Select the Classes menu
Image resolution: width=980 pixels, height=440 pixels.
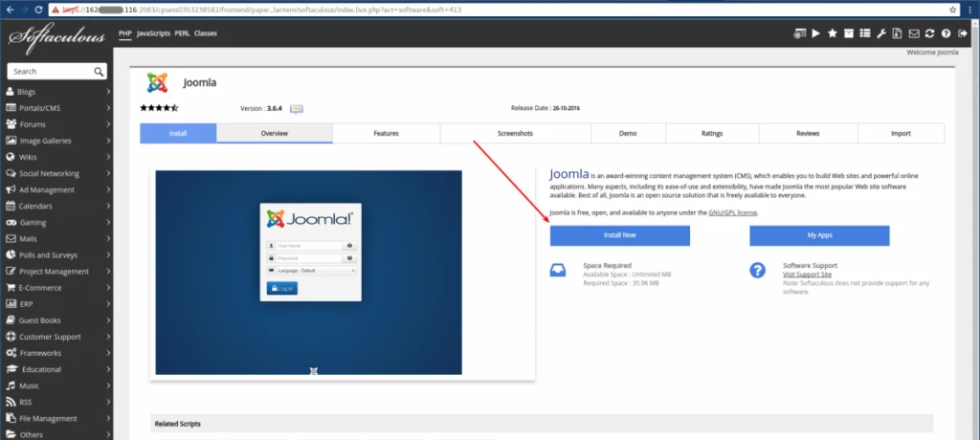(206, 33)
